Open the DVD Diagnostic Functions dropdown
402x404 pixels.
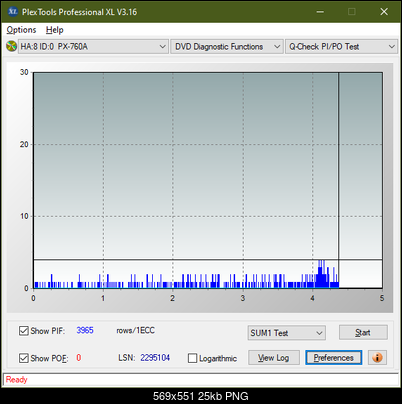point(227,47)
